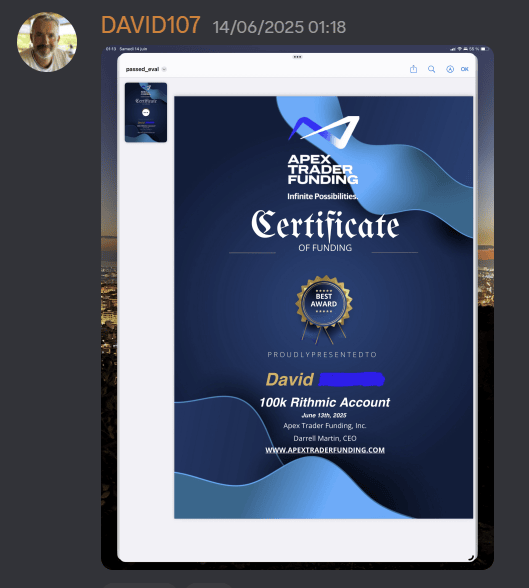This screenshot has width=529, height=588.
Task: Click the DAVID107 username
Action: point(150,26)
